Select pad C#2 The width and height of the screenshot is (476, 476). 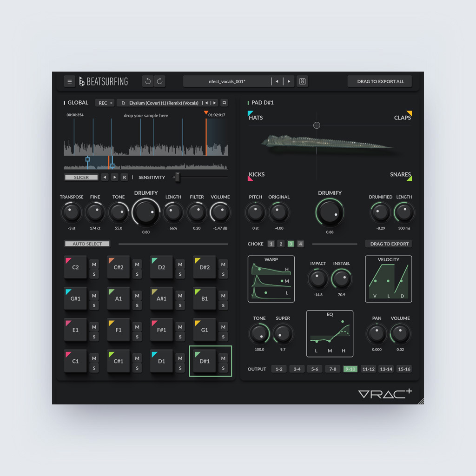coord(119,267)
